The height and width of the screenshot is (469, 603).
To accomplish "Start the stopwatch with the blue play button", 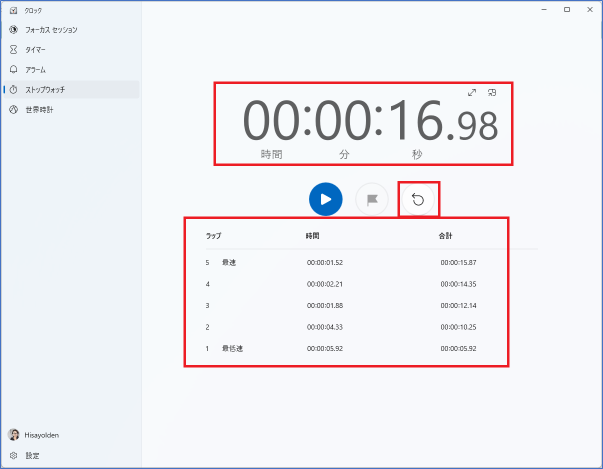I will 325,199.
